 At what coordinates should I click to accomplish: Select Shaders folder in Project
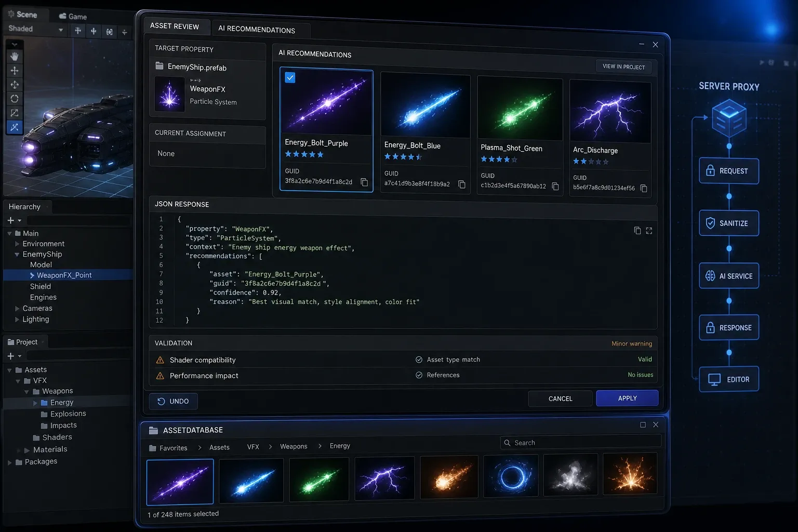57,437
